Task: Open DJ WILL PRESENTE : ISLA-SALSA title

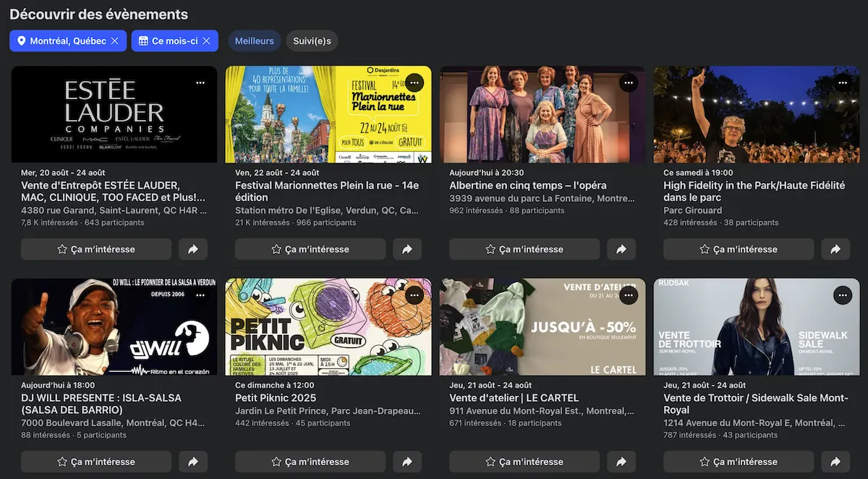Action: (x=101, y=404)
